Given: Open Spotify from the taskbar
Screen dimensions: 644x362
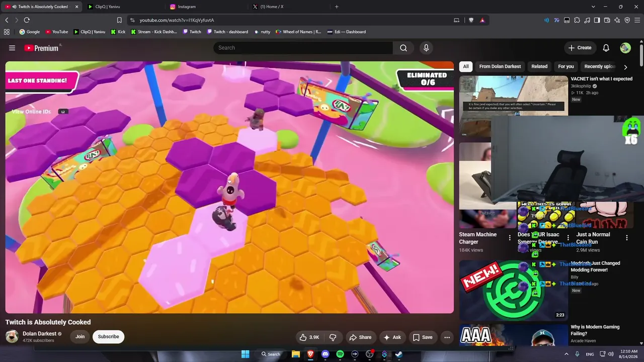Looking at the screenshot, I should (x=340, y=354).
